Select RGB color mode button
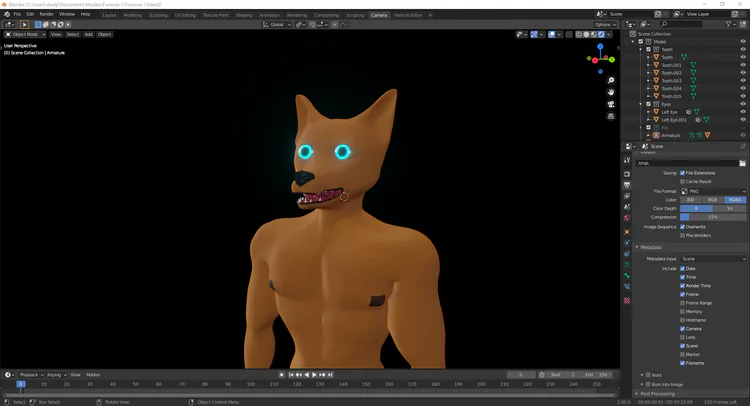The image size is (750, 406). pos(713,200)
